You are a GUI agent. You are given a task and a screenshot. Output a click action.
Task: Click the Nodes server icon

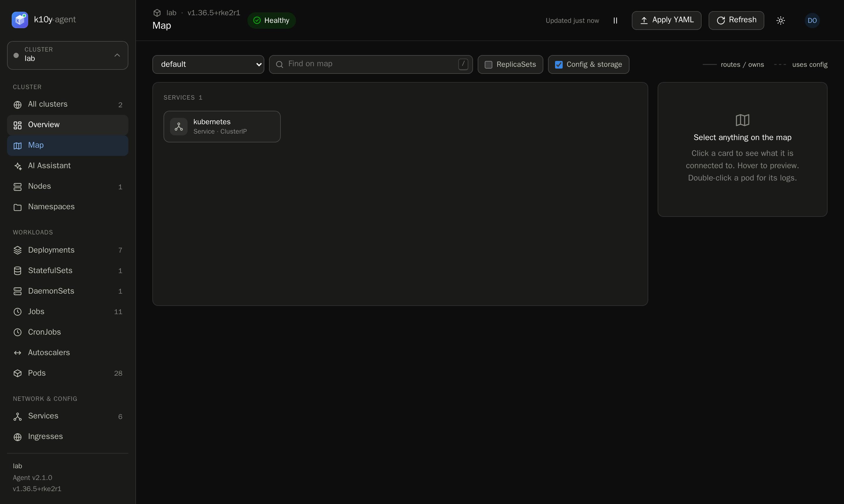(18, 187)
